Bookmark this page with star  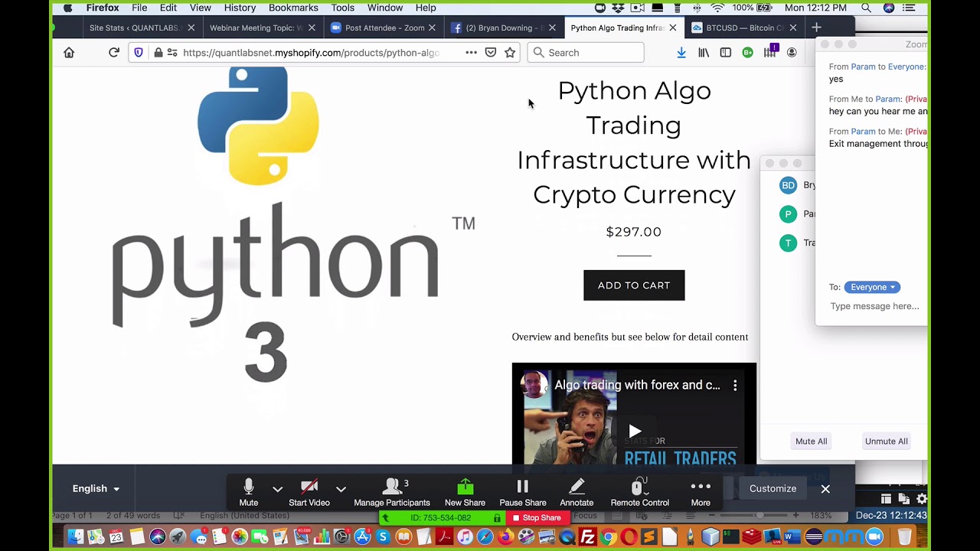click(510, 53)
